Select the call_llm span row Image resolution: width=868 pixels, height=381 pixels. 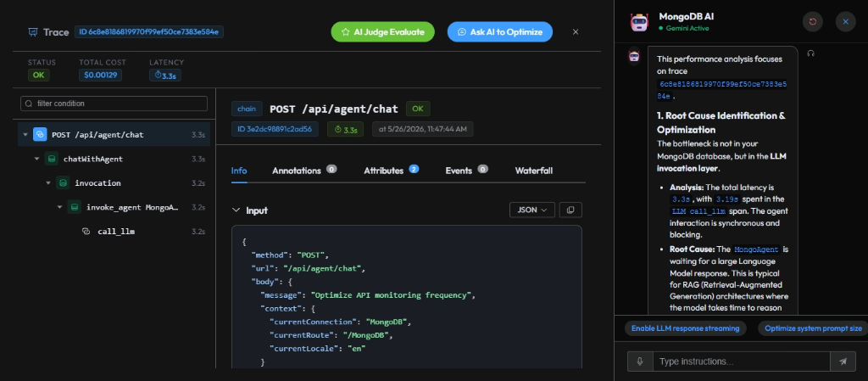tap(114, 232)
